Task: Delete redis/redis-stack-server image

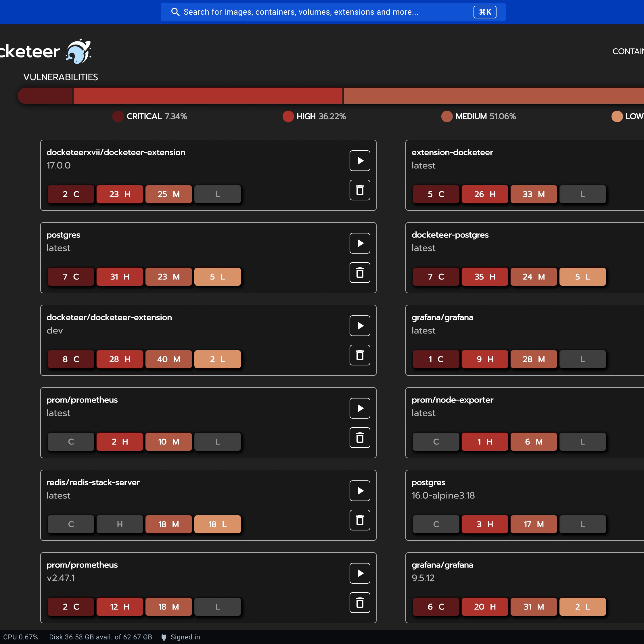Action: pos(360,520)
